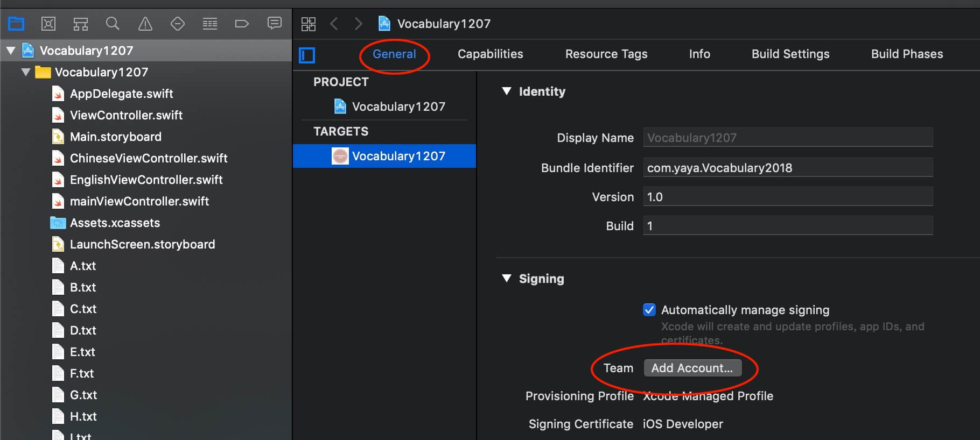Go back using the left arrow
The height and width of the screenshot is (440, 980).
[x=334, y=24]
